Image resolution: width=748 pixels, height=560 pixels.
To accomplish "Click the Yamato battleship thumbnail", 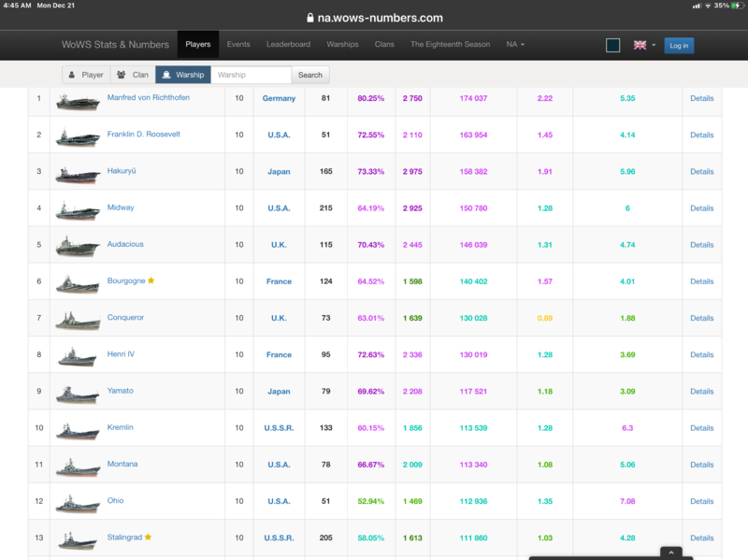I will (78, 393).
